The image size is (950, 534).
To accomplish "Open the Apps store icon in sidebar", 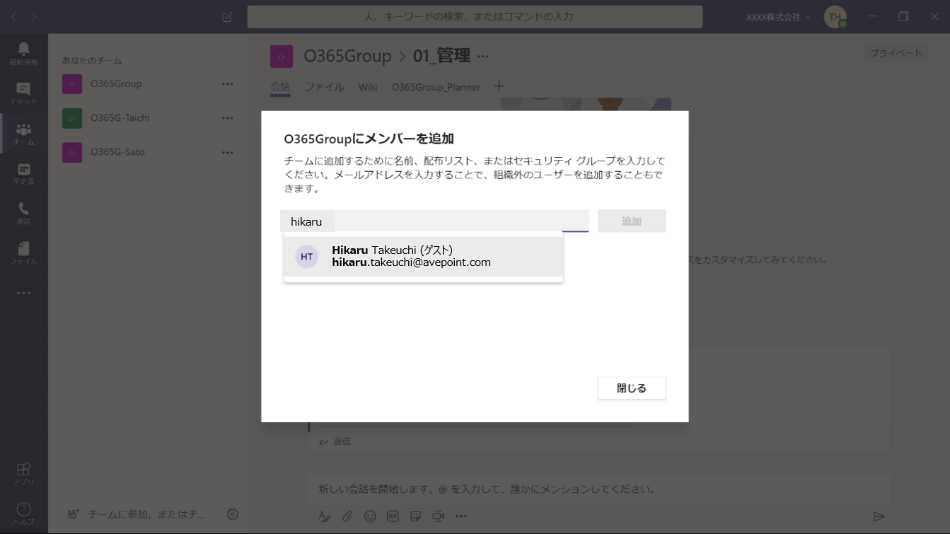I will (x=24, y=473).
